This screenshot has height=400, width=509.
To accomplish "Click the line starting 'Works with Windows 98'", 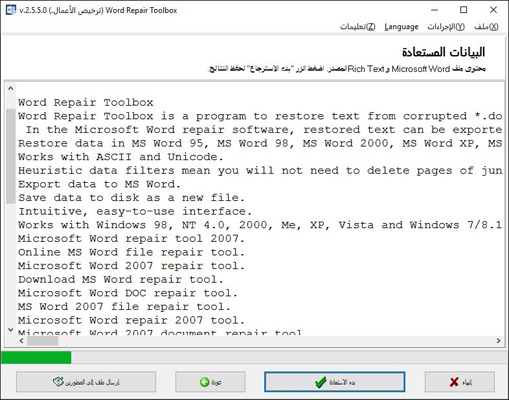I will [x=260, y=225].
